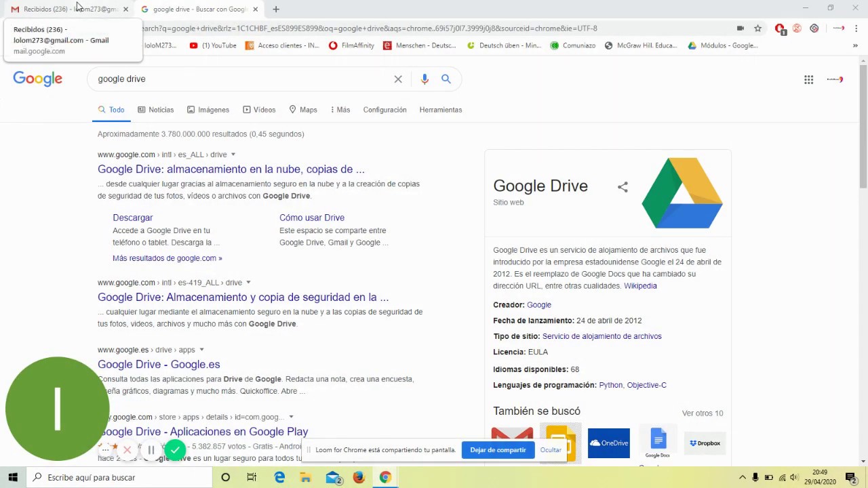Click the blue magnifier search button
Image resolution: width=868 pixels, height=488 pixels.
click(446, 79)
